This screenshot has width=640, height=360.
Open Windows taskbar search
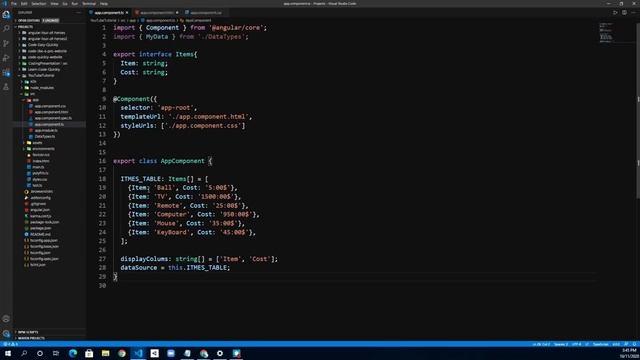click(24, 353)
